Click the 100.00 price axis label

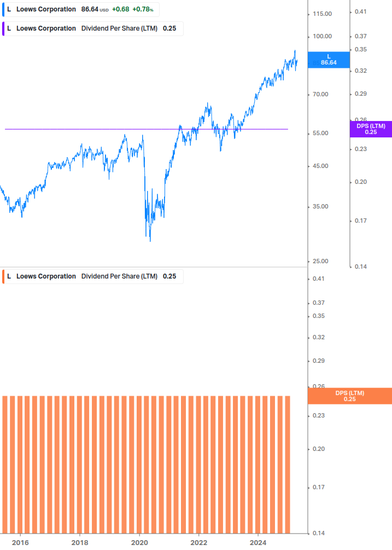coord(322,37)
